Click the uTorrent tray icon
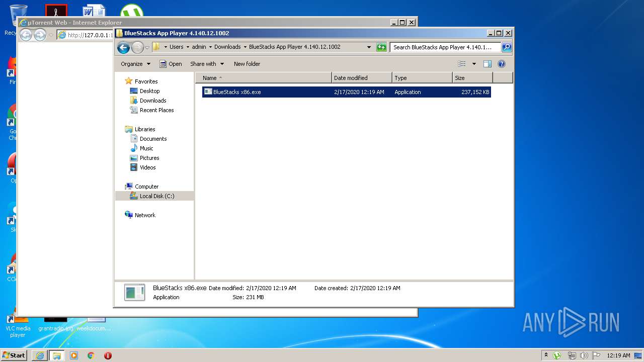This screenshot has width=644, height=362. coord(557,355)
